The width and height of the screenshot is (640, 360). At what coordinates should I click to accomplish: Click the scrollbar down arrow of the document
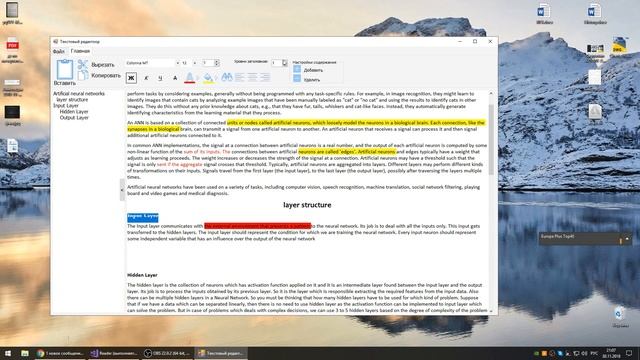(x=491, y=311)
